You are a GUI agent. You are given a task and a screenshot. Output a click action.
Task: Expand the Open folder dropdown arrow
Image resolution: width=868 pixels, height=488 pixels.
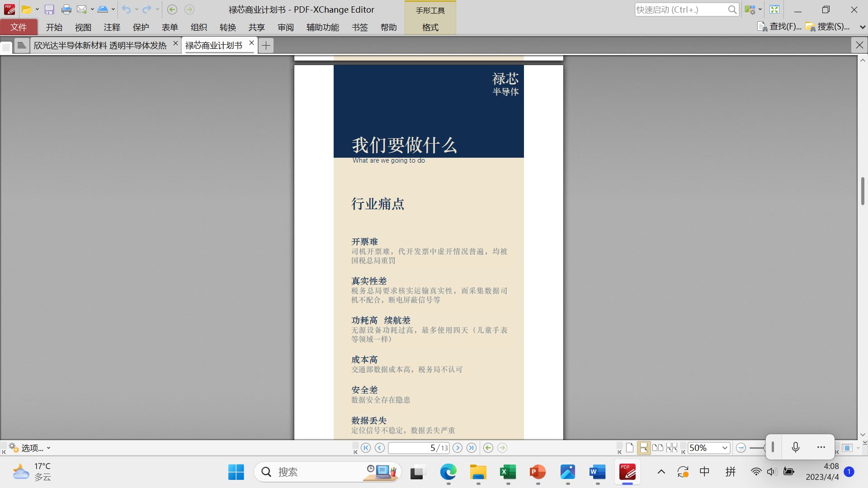tap(37, 9)
